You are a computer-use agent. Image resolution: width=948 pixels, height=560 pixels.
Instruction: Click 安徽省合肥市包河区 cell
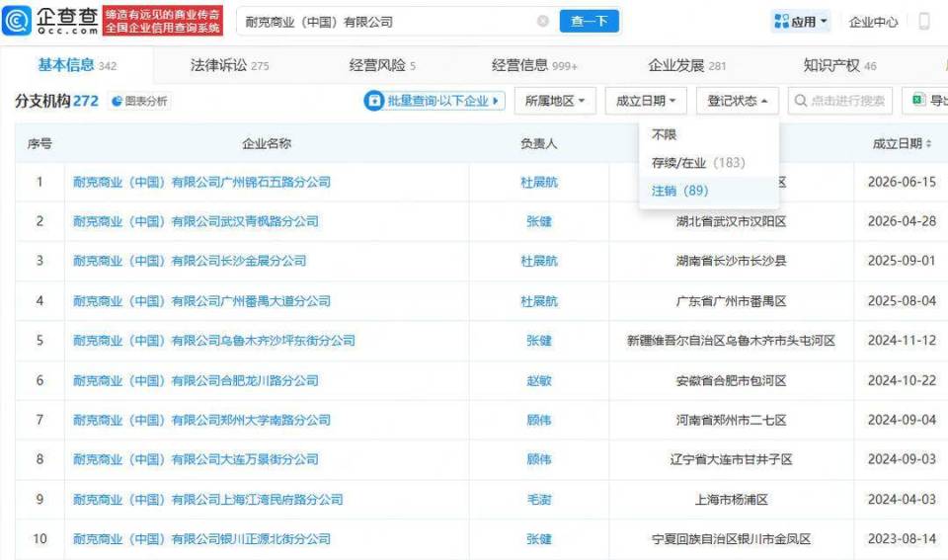(x=731, y=380)
